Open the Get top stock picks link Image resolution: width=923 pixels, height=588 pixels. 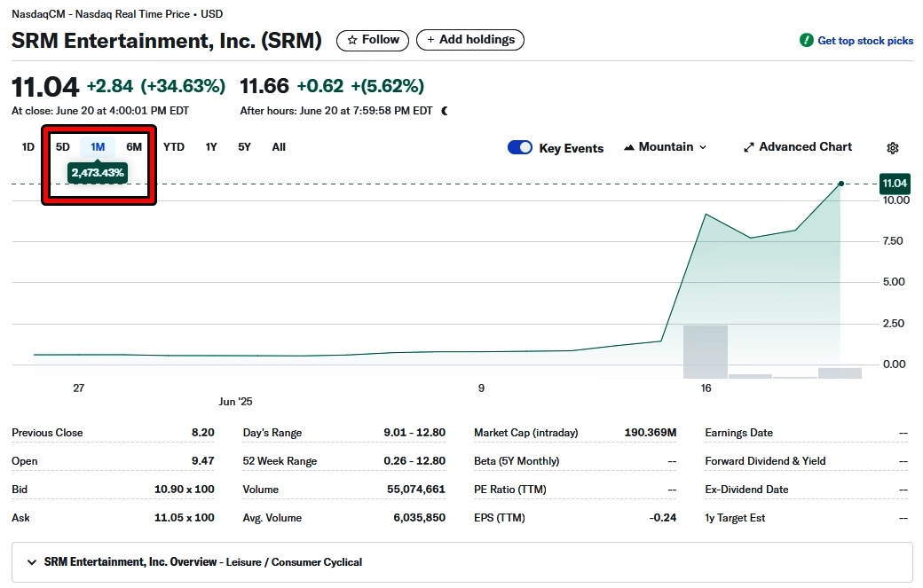[864, 41]
